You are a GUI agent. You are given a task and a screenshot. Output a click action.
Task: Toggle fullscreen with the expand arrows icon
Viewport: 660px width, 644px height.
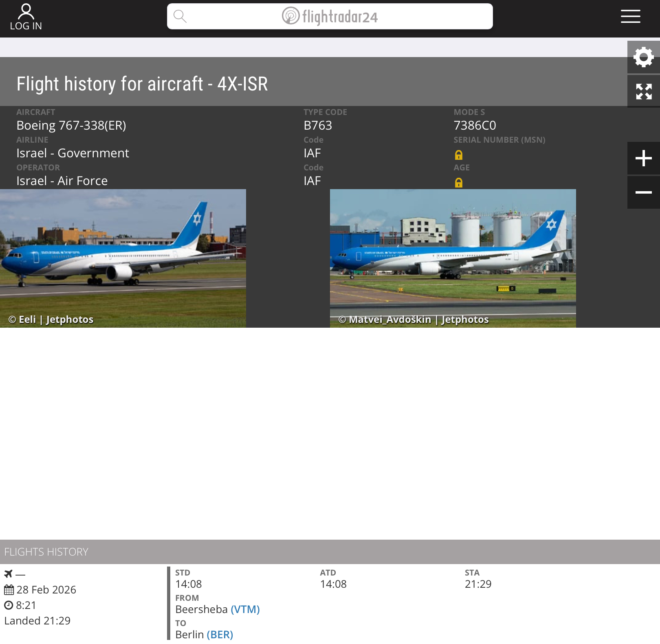(x=643, y=91)
